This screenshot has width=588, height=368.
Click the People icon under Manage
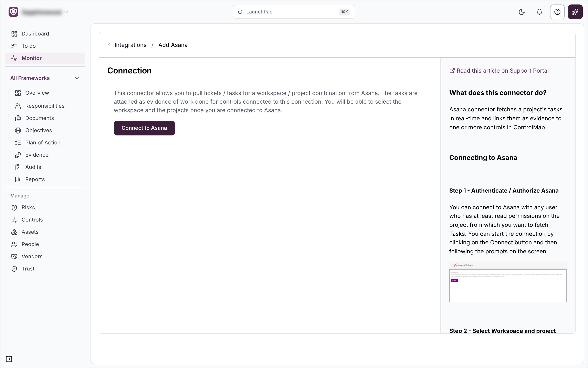tap(14, 244)
